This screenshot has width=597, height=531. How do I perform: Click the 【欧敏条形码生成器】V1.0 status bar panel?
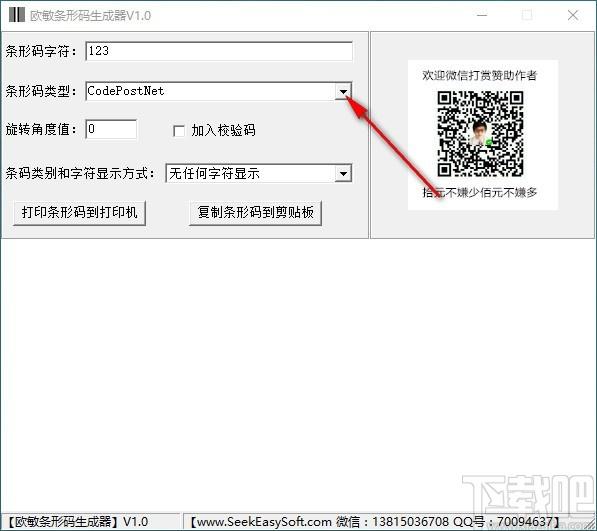pyautogui.click(x=90, y=521)
